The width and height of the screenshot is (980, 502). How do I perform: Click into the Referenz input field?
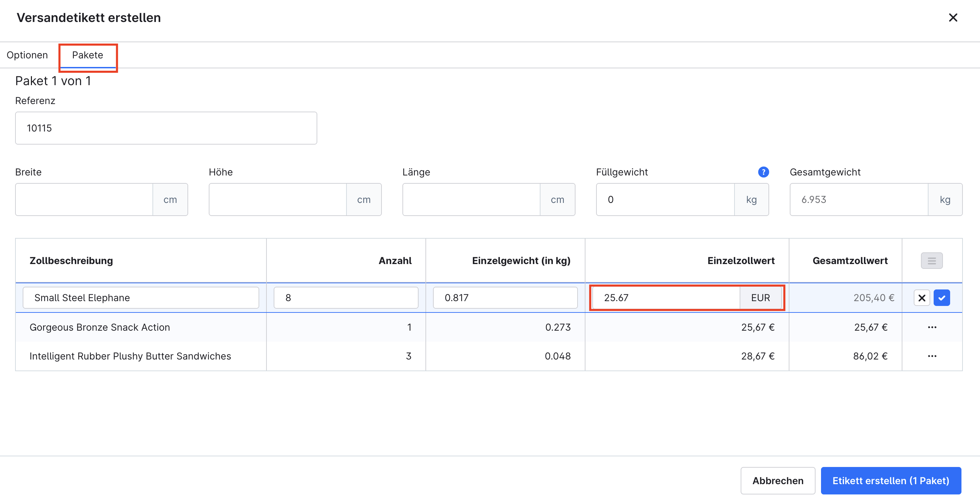click(166, 128)
